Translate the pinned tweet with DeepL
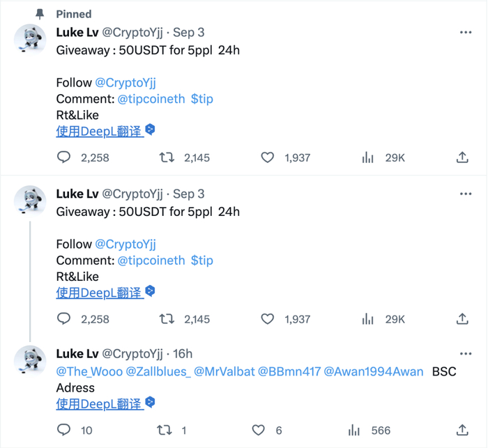 (99, 131)
